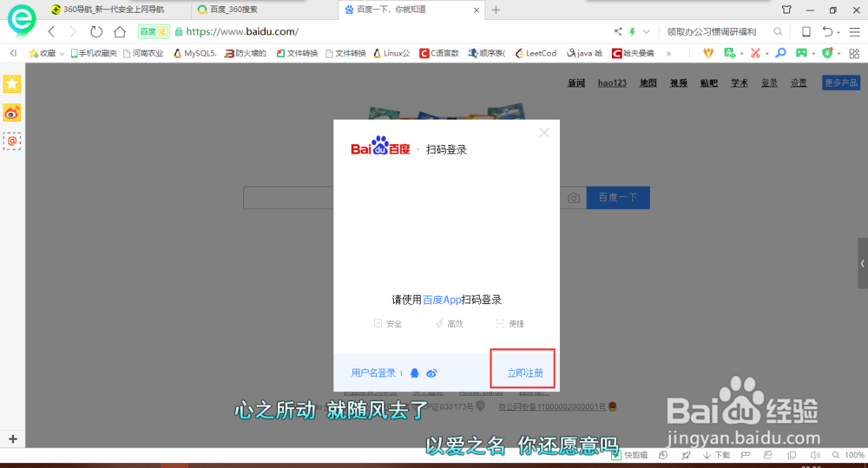Click the green shield security icon
Image resolution: width=868 pixels, height=468 pixels.
pyautogui.click(x=827, y=53)
